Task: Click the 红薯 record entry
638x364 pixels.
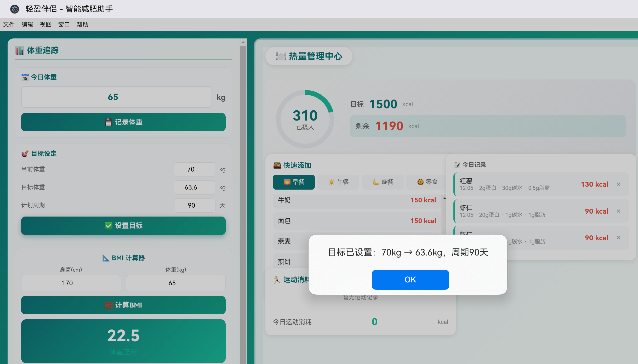Action: pos(541,184)
